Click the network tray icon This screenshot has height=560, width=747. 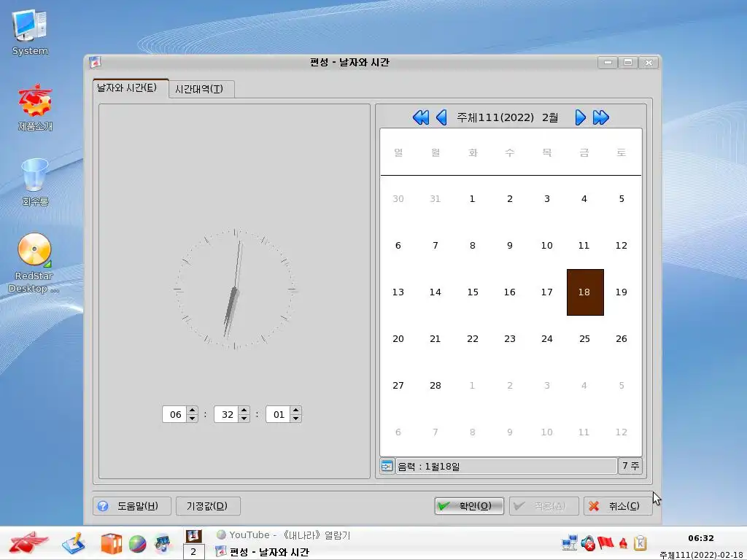pos(570,542)
